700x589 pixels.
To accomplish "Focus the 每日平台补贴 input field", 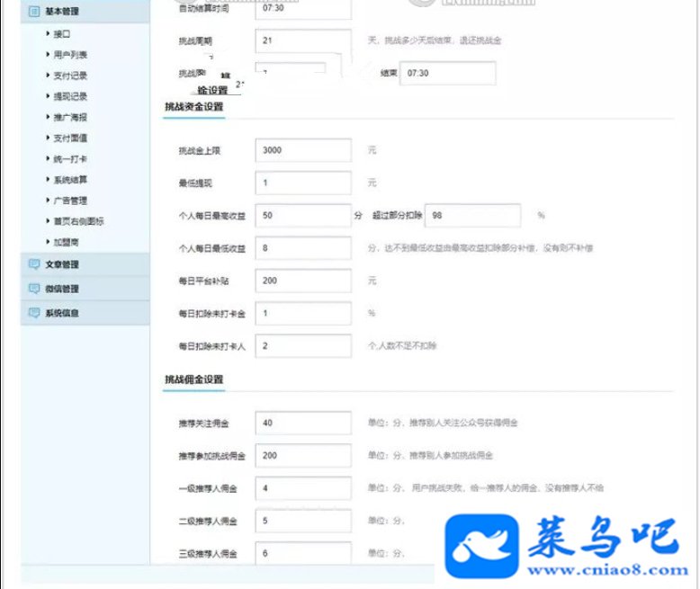I will point(303,281).
